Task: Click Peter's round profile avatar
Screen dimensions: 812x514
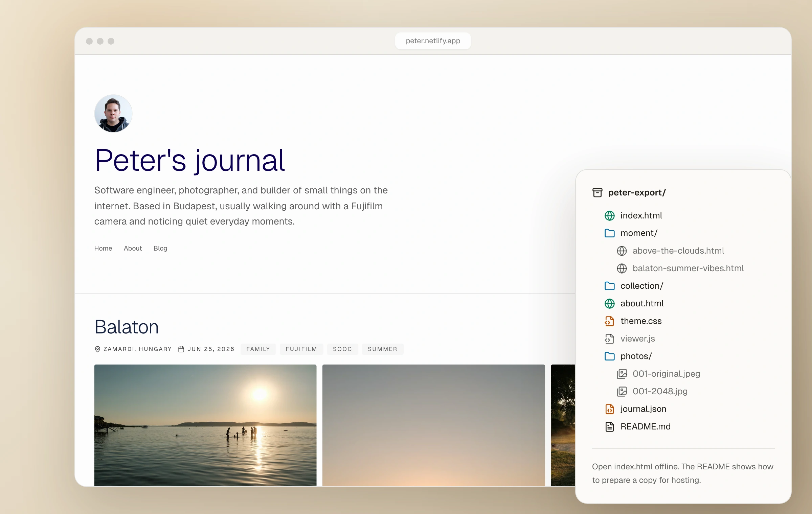Action: coord(113,113)
